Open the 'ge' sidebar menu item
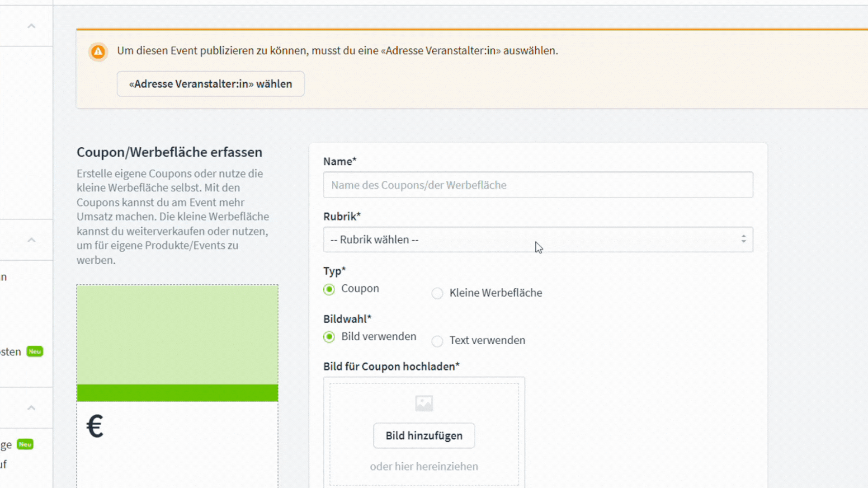The height and width of the screenshot is (488, 868). point(6,445)
